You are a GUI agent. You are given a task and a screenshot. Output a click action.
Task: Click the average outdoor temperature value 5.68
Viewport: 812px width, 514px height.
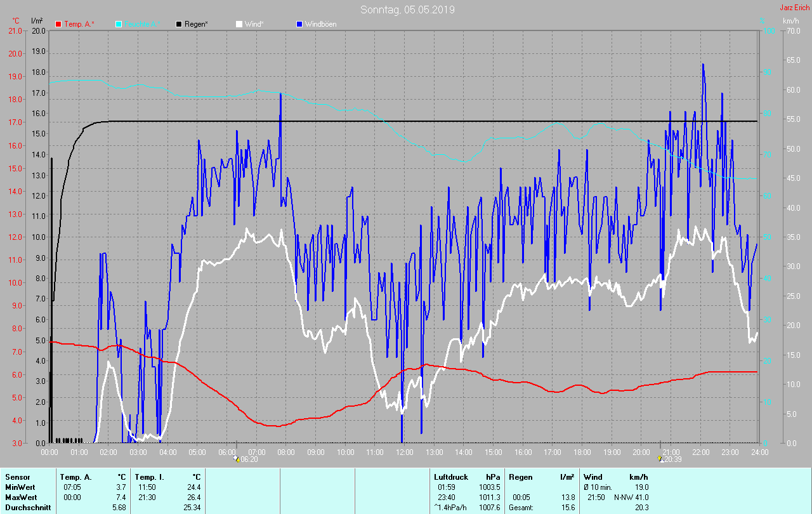(120, 508)
